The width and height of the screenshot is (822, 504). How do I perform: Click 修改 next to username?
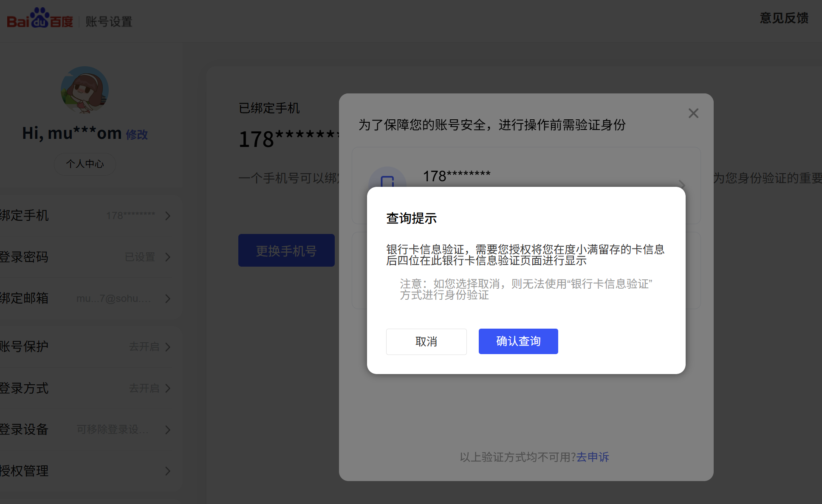(x=137, y=135)
